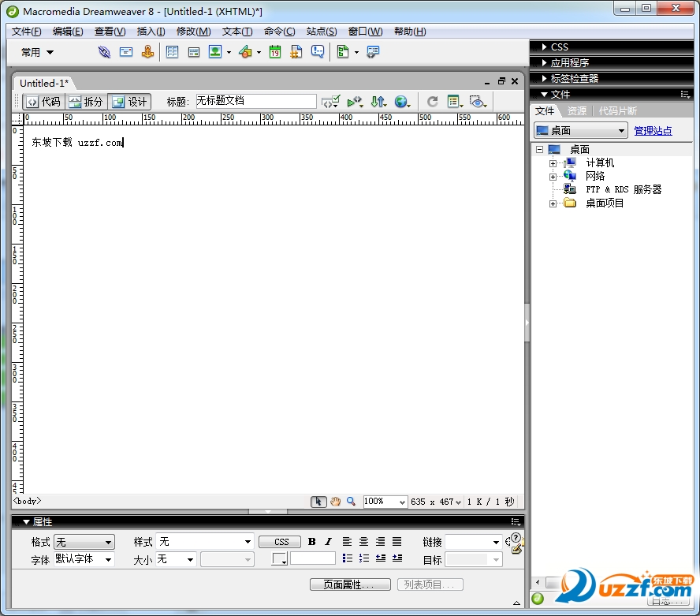Align text center
Viewport: 700px width, 616px height.
(364, 542)
